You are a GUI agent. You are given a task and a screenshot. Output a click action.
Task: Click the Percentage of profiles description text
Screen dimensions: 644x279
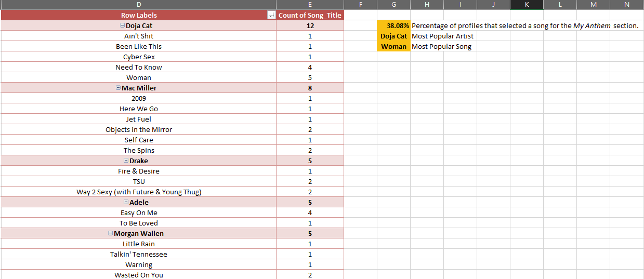[x=525, y=25]
